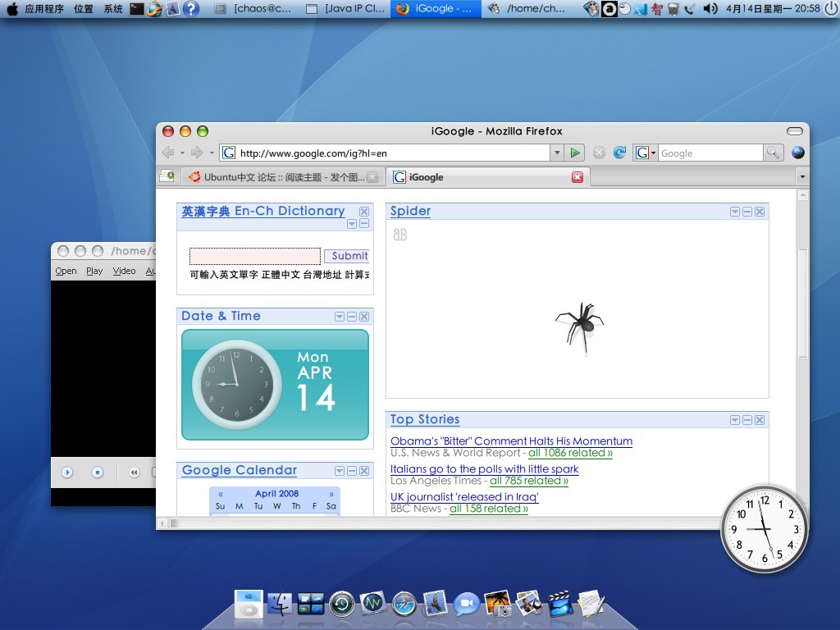Launch iPhoto from the dock
This screenshot has width=840, height=630.
pyautogui.click(x=497, y=603)
